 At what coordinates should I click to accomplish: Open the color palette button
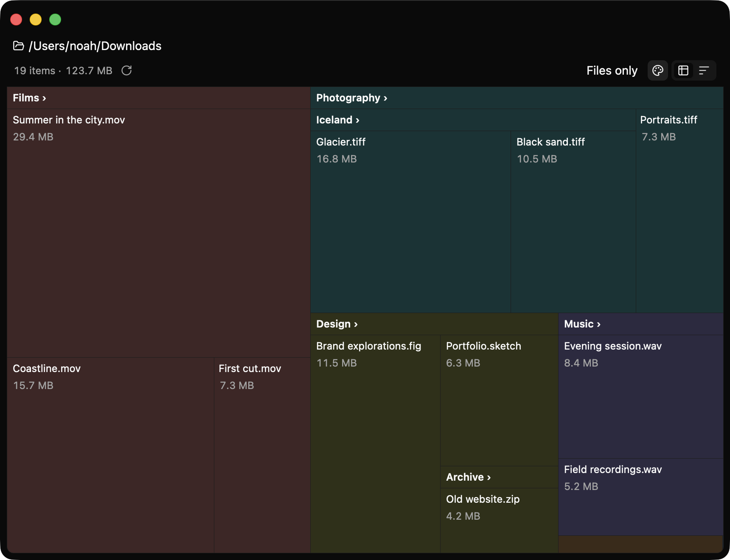click(x=658, y=70)
